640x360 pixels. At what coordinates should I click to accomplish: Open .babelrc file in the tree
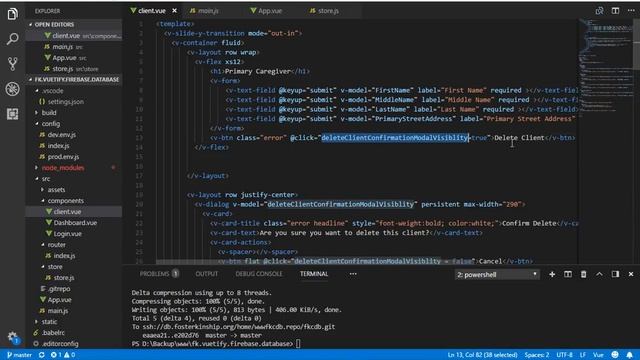pos(53,333)
